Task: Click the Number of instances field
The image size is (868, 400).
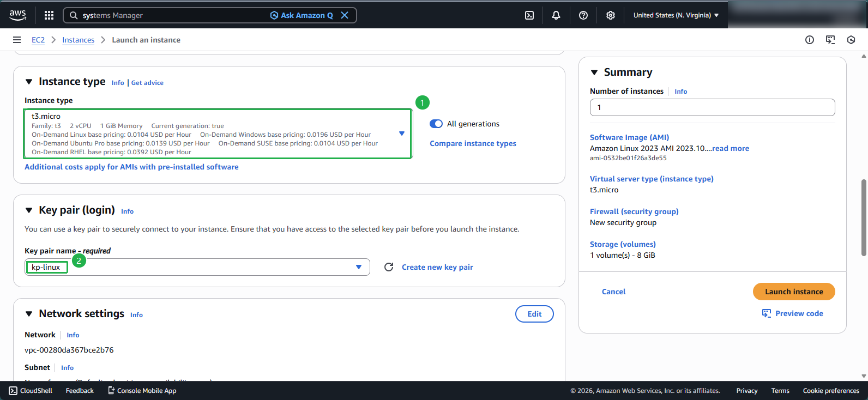Action: click(x=712, y=107)
